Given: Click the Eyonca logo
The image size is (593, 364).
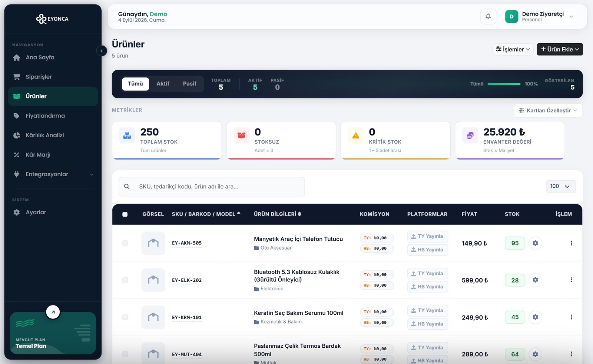Looking at the screenshot, I should coord(52,19).
